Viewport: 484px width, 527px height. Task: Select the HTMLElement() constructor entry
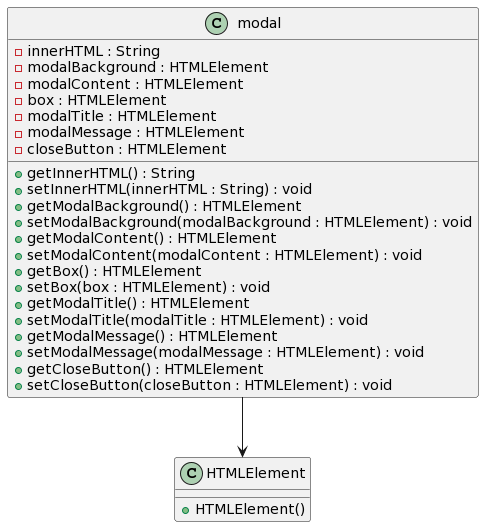pyautogui.click(x=250, y=510)
